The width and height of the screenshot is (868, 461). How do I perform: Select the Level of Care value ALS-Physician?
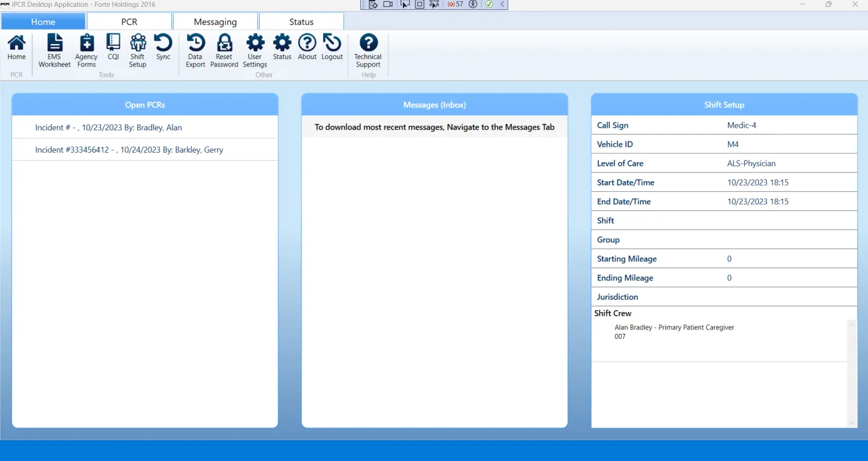pyautogui.click(x=751, y=164)
